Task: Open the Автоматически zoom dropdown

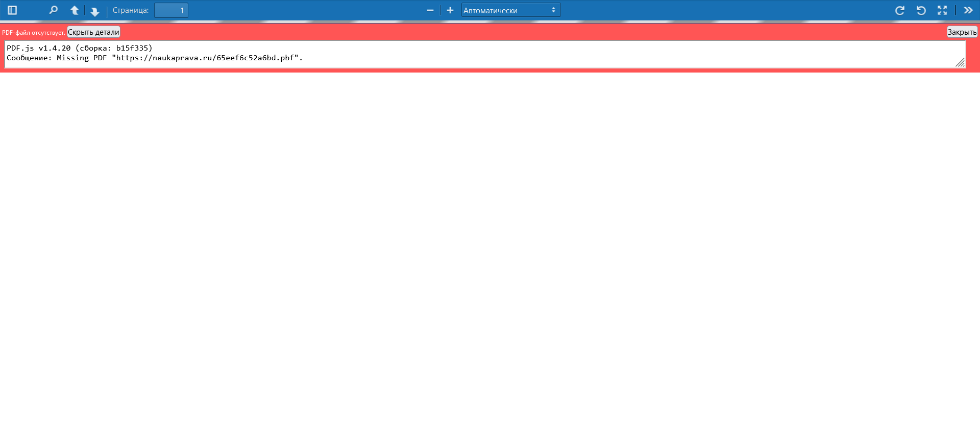Action: [511, 10]
